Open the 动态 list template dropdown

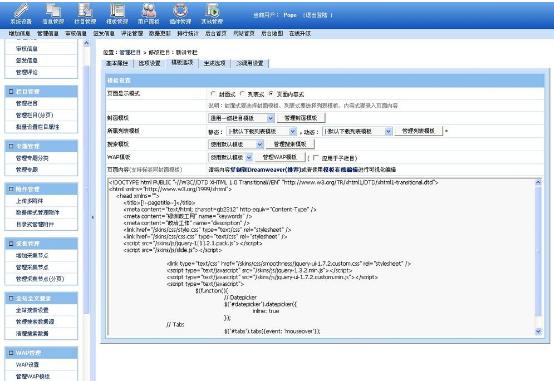[x=357, y=131]
